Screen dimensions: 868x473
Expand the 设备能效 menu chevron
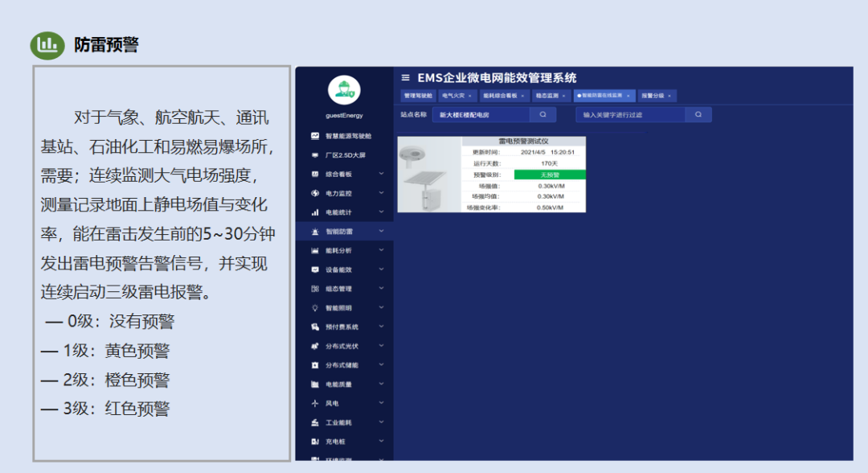(x=382, y=269)
